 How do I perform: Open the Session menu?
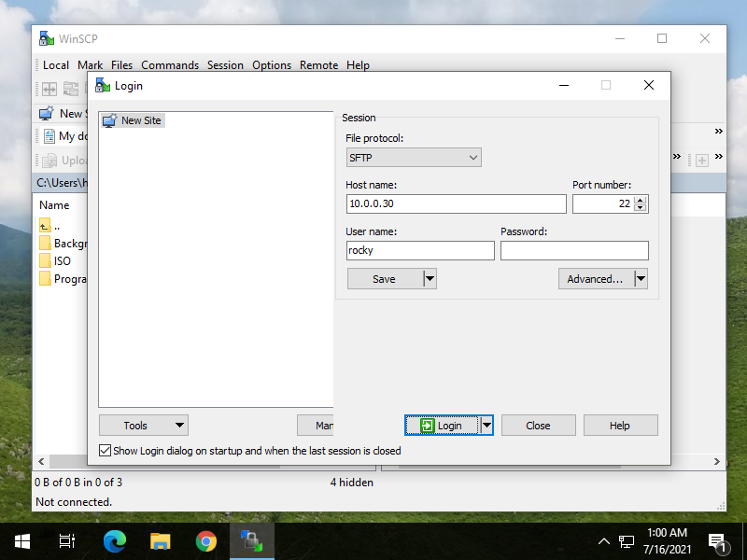click(225, 65)
